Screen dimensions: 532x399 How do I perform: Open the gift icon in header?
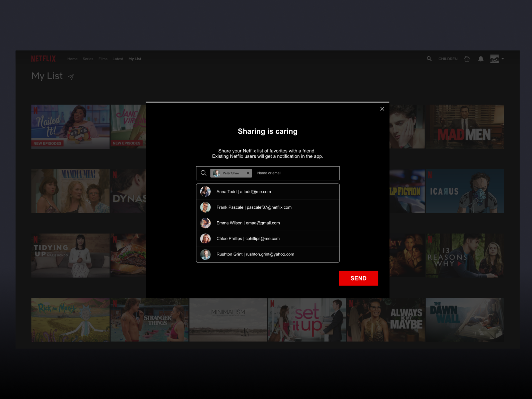point(467,59)
